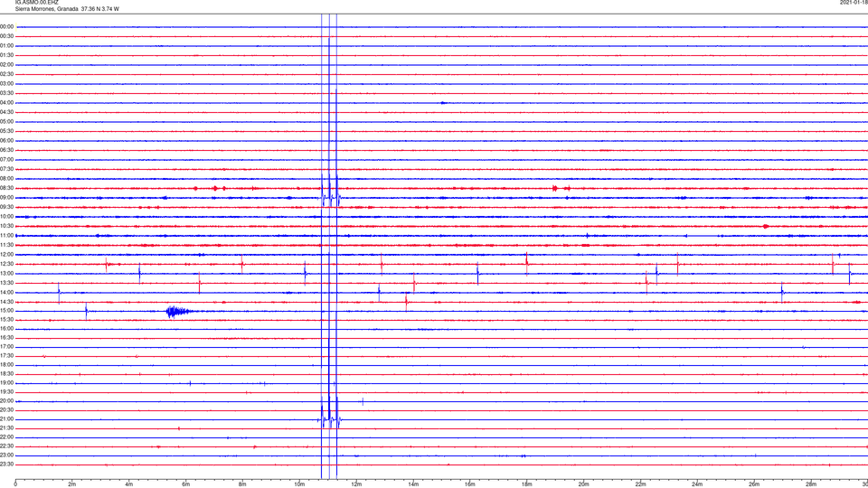Click the 18:00 time label
This screenshot has height=488, width=868.
[x=7, y=364]
